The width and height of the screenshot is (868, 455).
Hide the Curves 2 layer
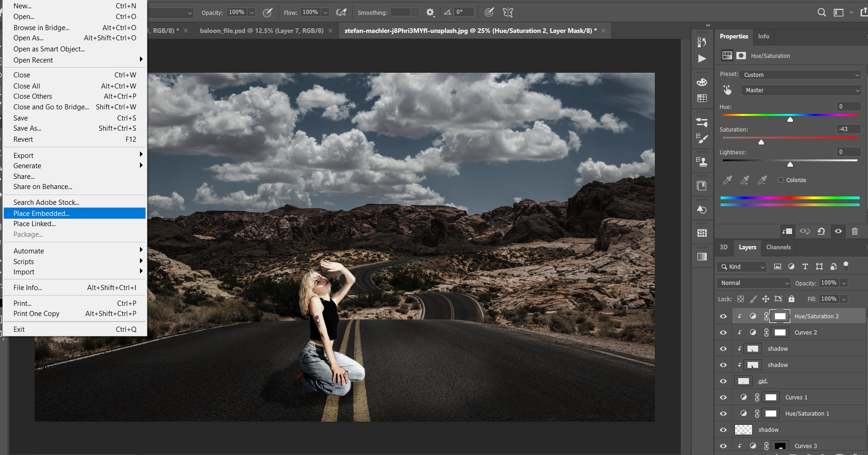tap(723, 332)
